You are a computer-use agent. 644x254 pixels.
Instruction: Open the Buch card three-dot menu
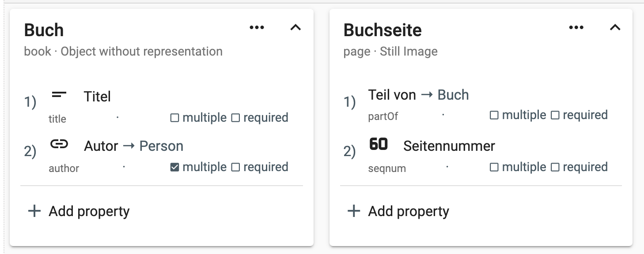coord(257,28)
